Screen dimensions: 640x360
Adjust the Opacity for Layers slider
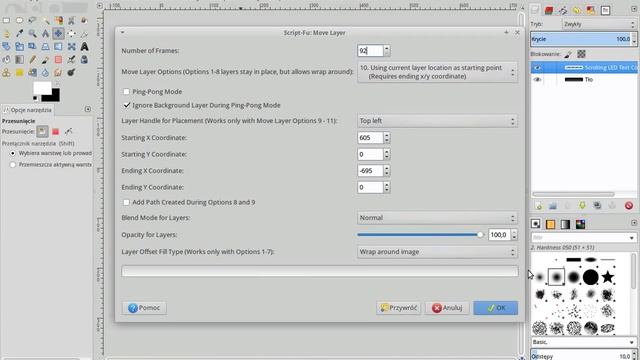(x=420, y=235)
